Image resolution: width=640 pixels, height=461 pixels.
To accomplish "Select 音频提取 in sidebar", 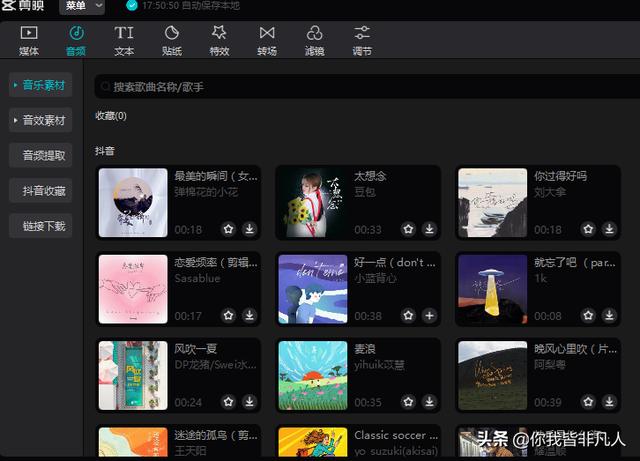I will coord(40,156).
